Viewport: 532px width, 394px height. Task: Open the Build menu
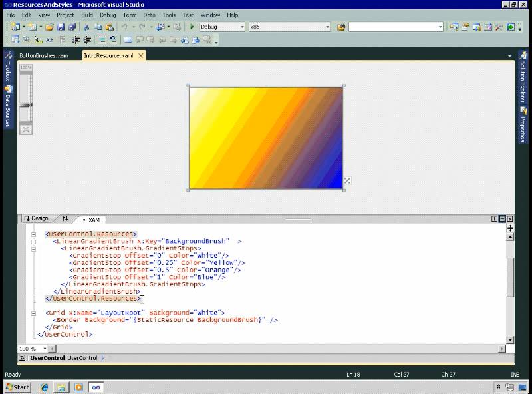(x=87, y=15)
